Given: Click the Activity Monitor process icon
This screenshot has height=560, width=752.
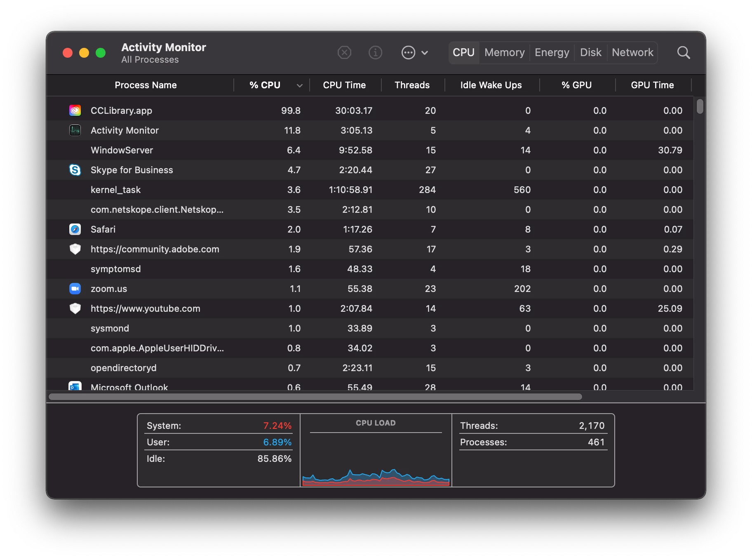Looking at the screenshot, I should [x=75, y=130].
